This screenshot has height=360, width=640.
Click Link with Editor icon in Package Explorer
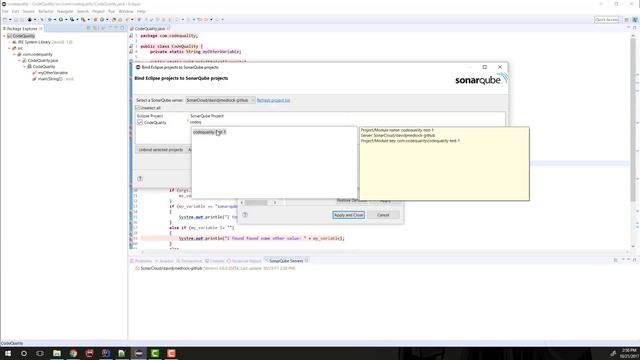[95, 28]
